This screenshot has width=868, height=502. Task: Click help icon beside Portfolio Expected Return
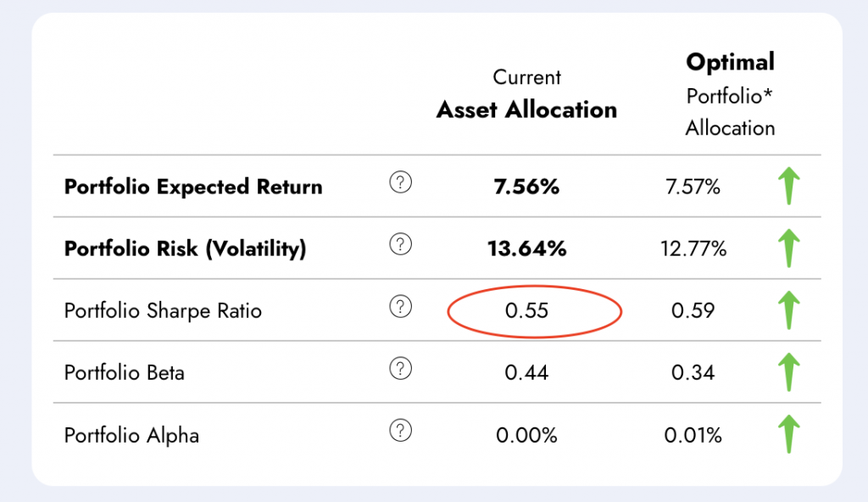point(400,183)
